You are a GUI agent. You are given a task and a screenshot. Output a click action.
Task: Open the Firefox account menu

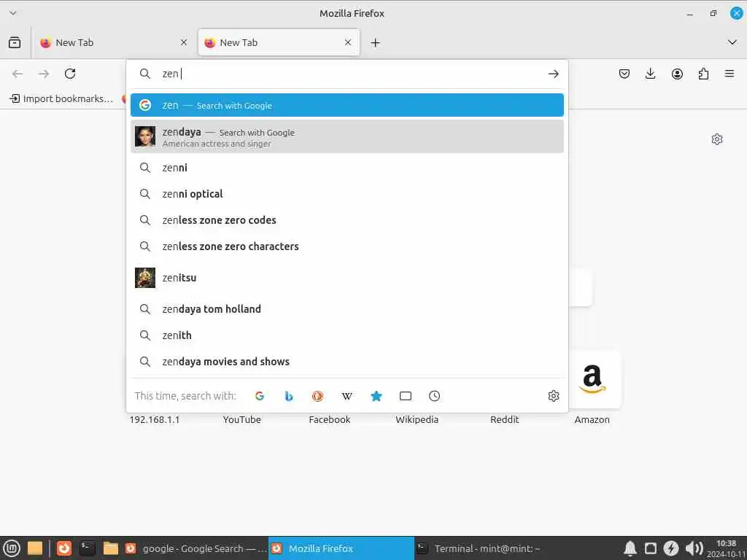677,74
